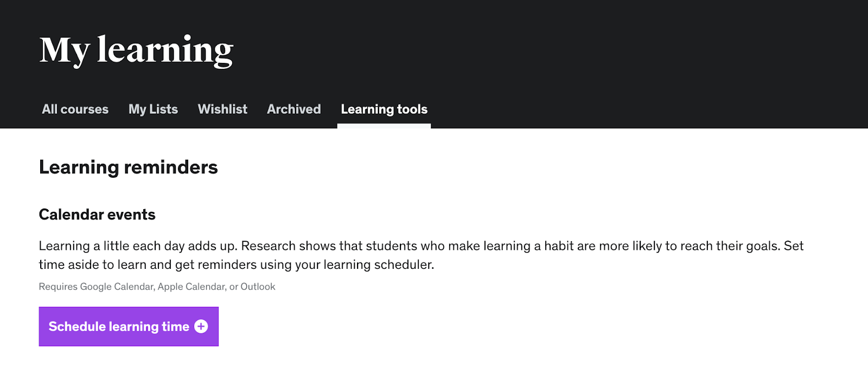868x381 pixels.
Task: Open the All courses tab
Action: [x=75, y=109]
